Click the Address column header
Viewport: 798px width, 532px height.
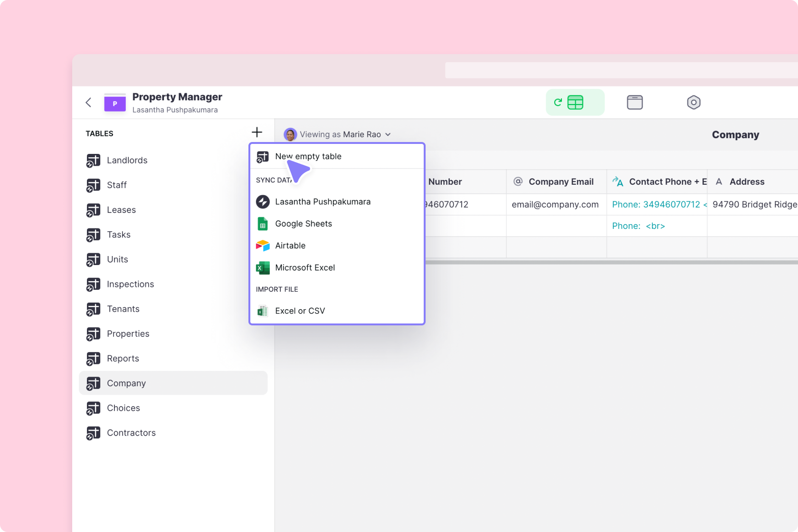(x=747, y=182)
